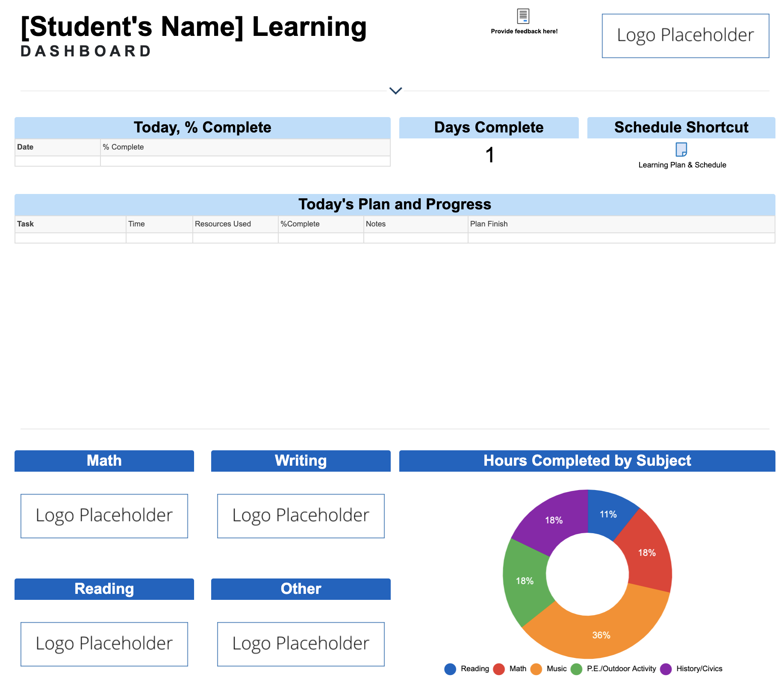Click the feedback form document icon
784x687 pixels.
click(x=523, y=16)
